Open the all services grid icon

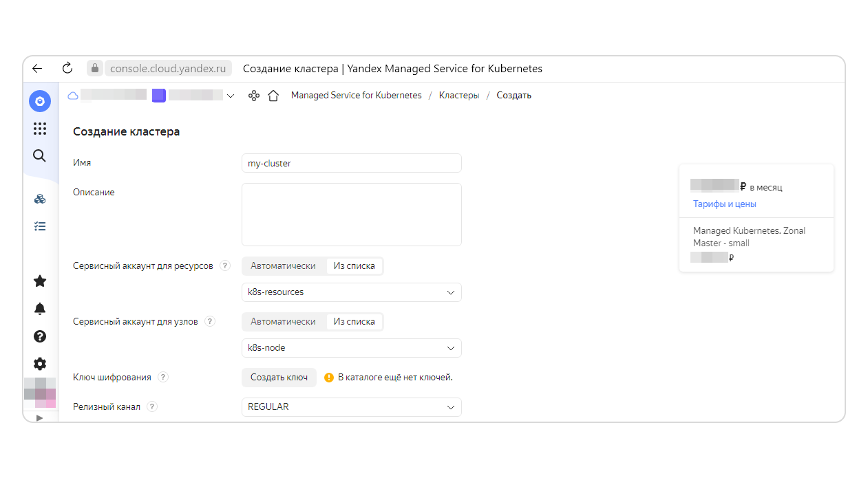40,129
